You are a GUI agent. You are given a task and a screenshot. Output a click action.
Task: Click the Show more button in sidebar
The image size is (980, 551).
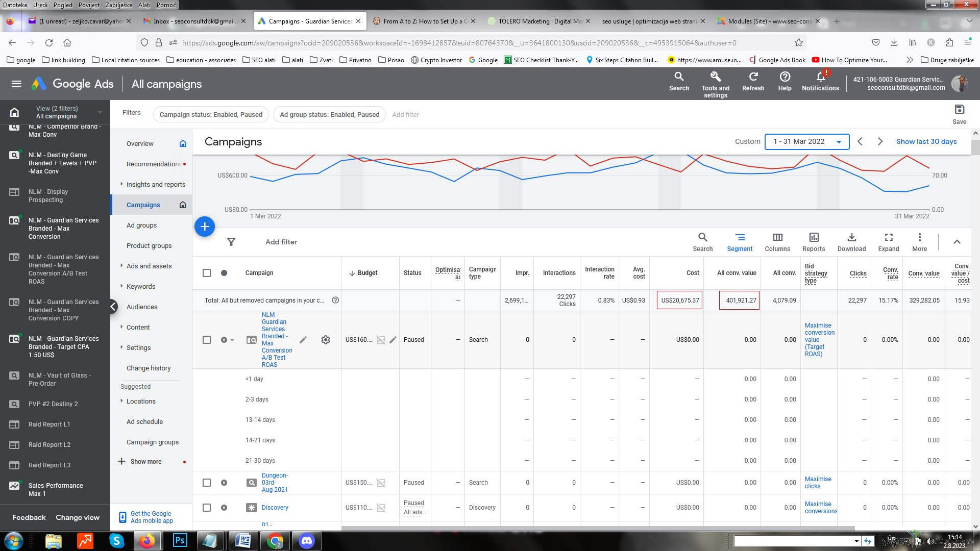click(145, 462)
